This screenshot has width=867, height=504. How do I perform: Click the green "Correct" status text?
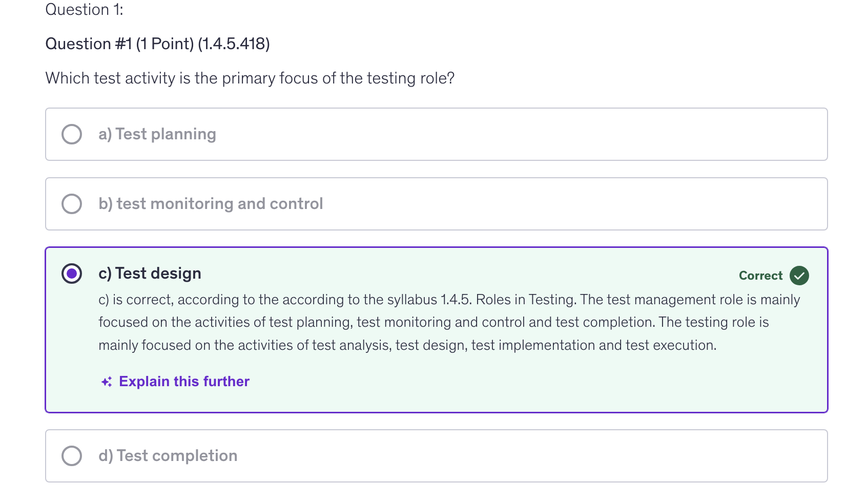click(x=760, y=276)
